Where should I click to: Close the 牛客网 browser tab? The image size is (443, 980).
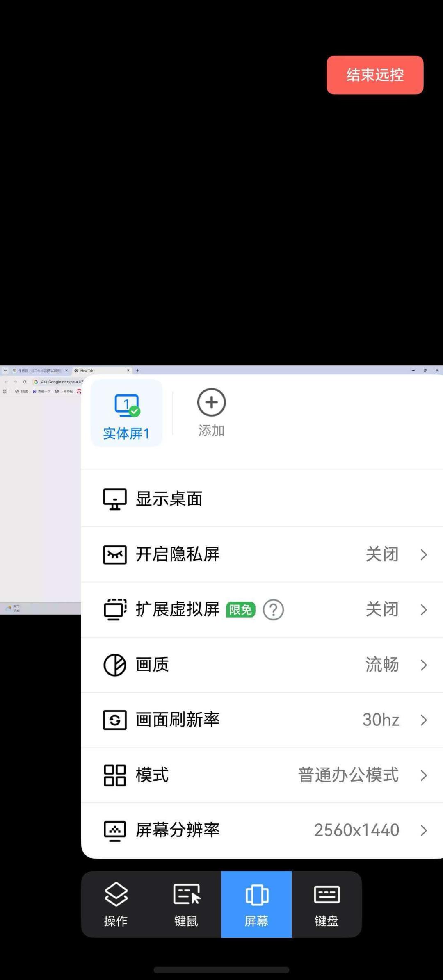(x=66, y=371)
